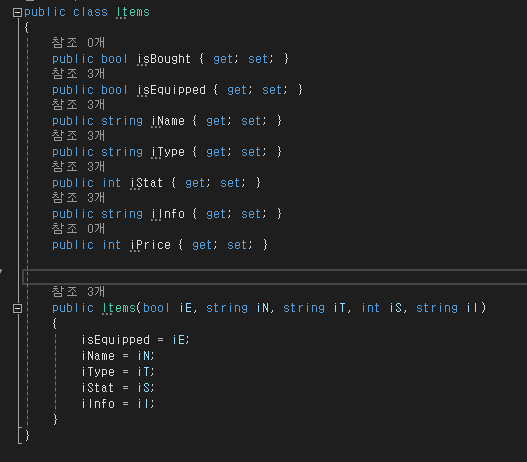This screenshot has width=527, height=462.
Task: Click the iType property declaration name
Action: point(168,152)
